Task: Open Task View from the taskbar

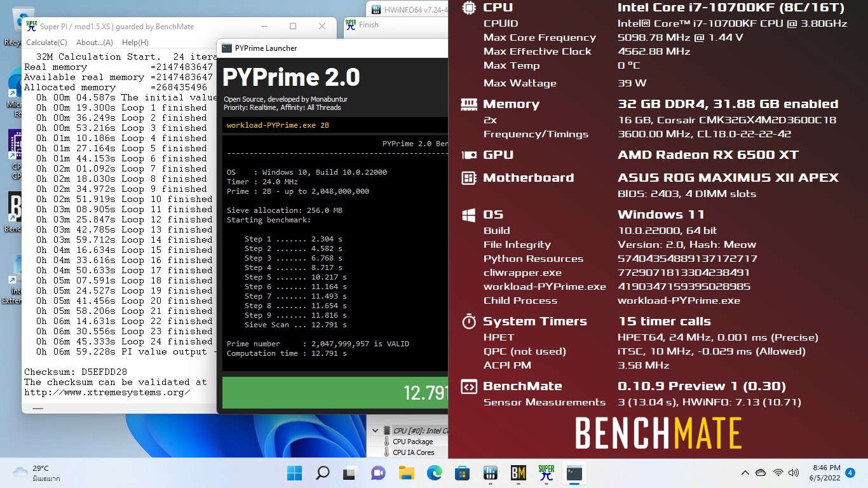Action: coord(350,473)
